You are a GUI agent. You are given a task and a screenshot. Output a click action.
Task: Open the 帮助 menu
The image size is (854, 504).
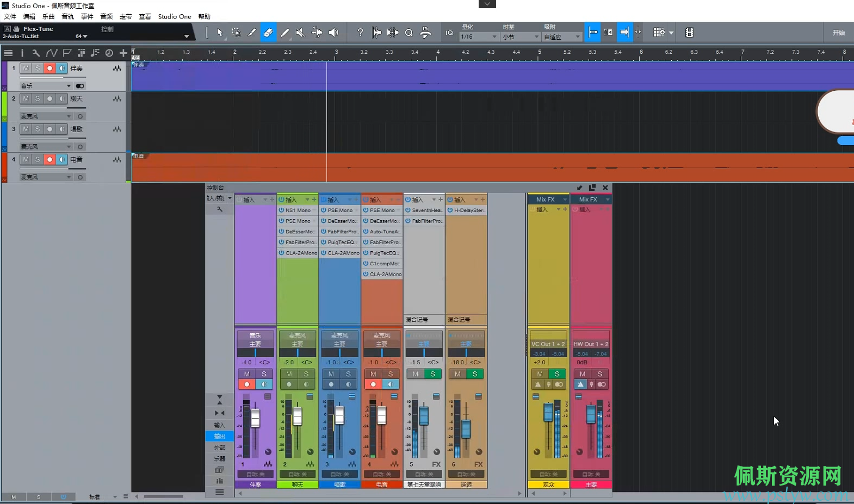tap(204, 17)
